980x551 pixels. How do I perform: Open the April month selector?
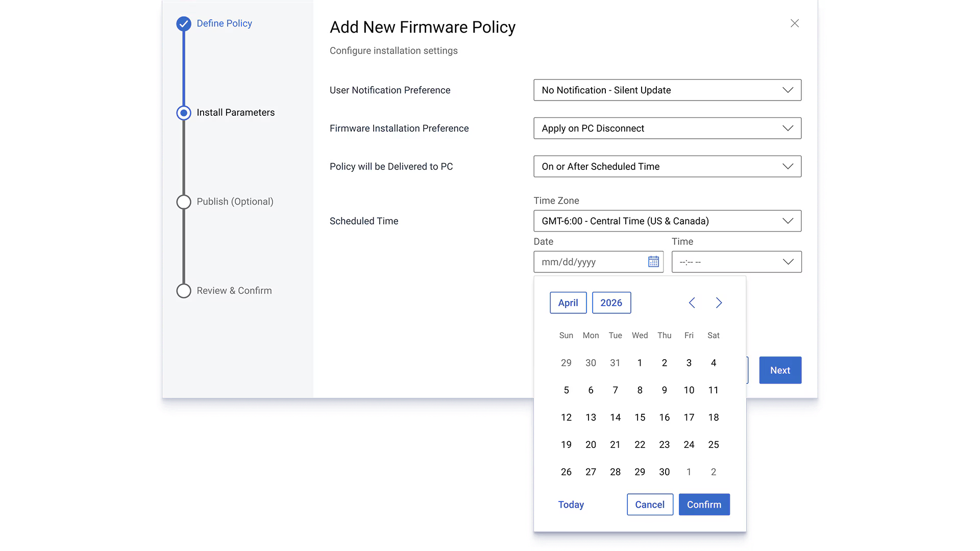point(568,303)
